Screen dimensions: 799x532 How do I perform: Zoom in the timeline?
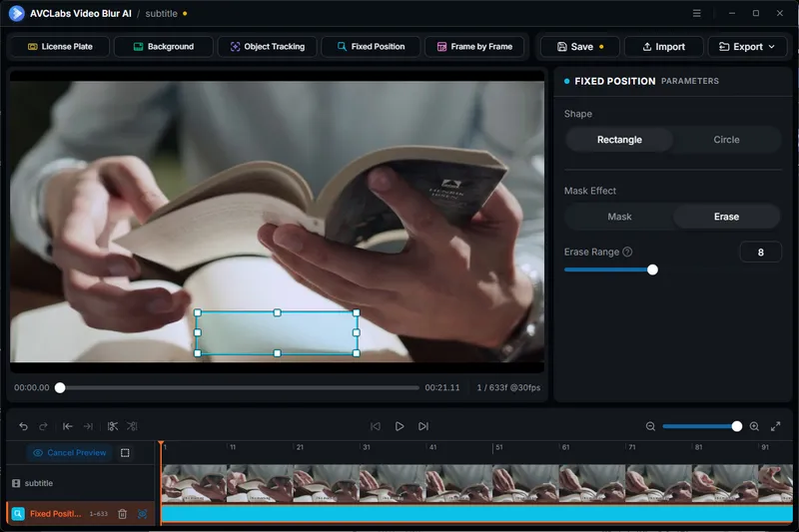point(754,426)
